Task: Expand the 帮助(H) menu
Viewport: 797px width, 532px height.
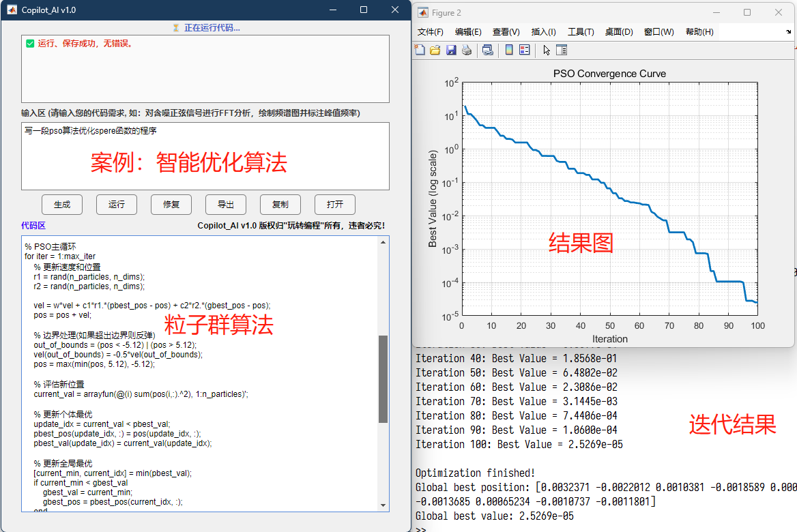Action: [699, 32]
